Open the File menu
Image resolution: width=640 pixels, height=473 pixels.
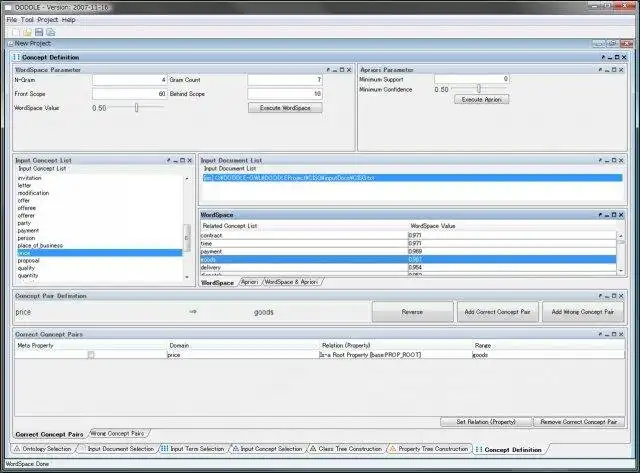tap(11, 20)
